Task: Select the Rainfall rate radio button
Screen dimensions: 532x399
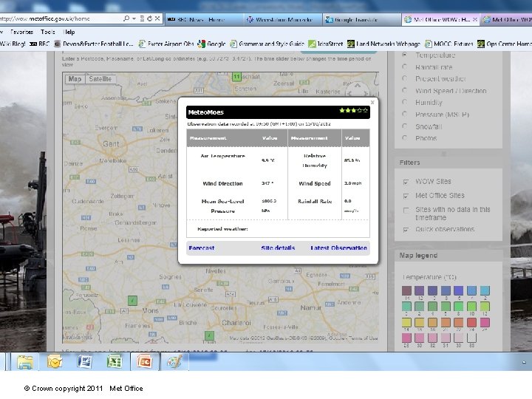Action: [x=404, y=66]
